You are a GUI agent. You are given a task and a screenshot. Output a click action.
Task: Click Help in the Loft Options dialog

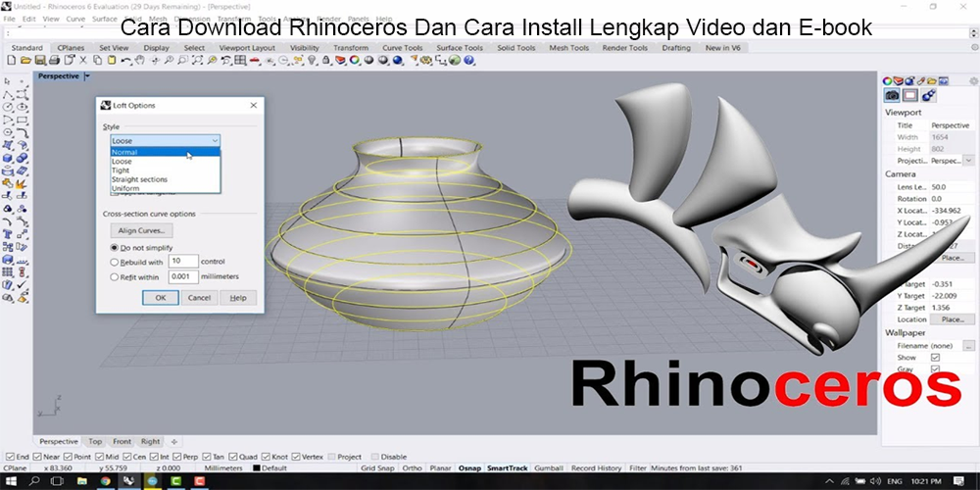[x=238, y=298]
